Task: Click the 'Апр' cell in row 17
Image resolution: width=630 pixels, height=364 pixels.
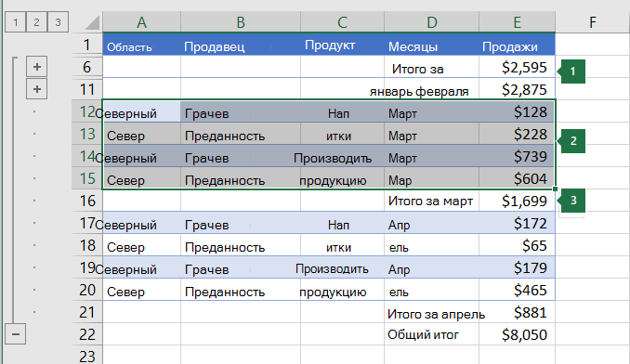Action: click(431, 223)
